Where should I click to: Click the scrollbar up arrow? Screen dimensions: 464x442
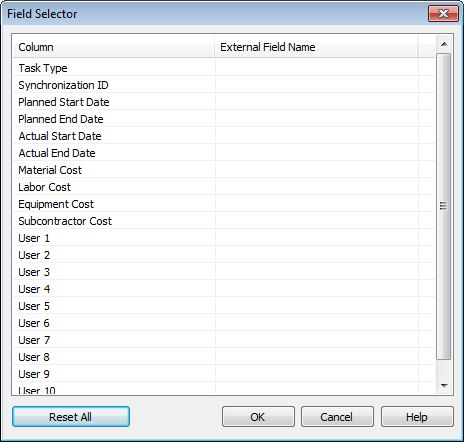click(x=444, y=44)
